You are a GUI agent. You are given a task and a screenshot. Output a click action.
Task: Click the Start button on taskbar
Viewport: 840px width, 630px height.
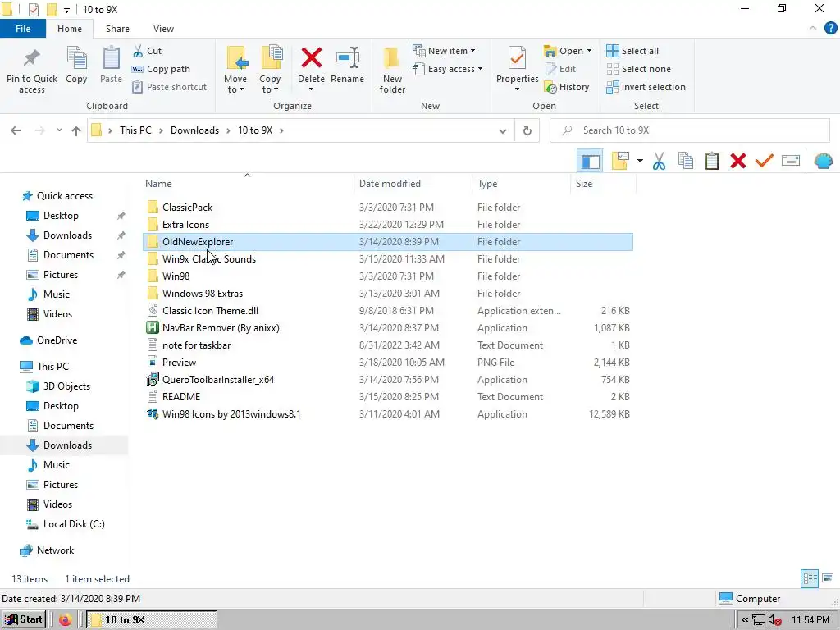tap(24, 620)
